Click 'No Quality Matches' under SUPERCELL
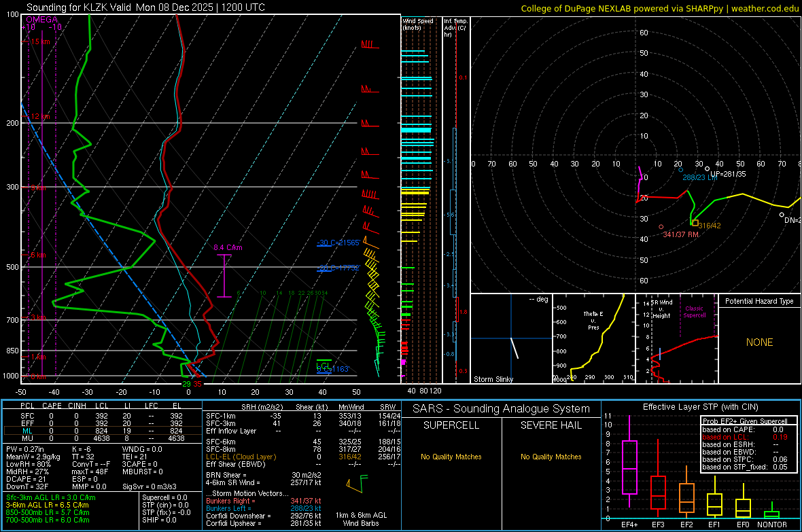 [x=451, y=457]
